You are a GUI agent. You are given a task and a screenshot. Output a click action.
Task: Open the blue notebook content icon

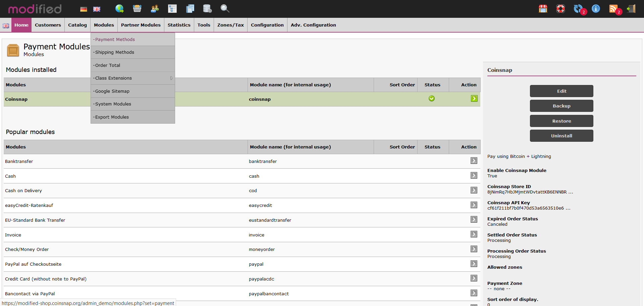click(190, 8)
